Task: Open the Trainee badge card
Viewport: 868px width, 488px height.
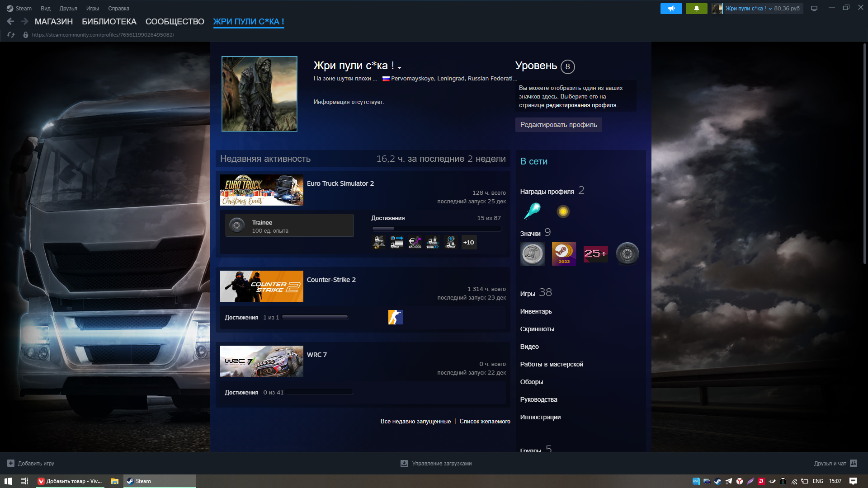Action: (289, 225)
